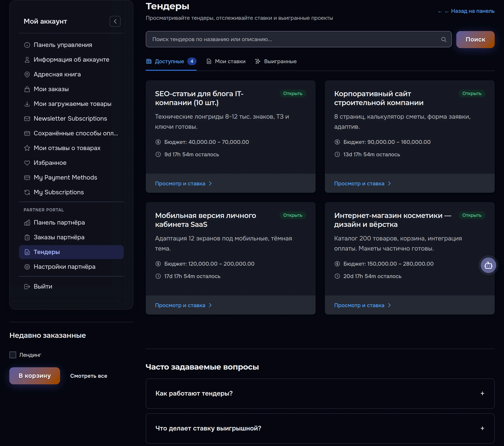Select Тендеры in the partner portal menu
Image resolution: width=504 pixels, height=446 pixels.
(71, 252)
